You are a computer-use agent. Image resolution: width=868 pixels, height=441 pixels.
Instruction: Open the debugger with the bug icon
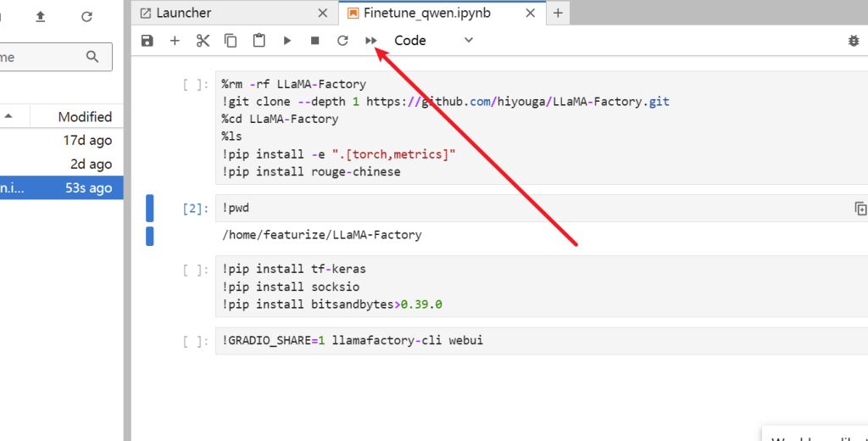coord(854,41)
